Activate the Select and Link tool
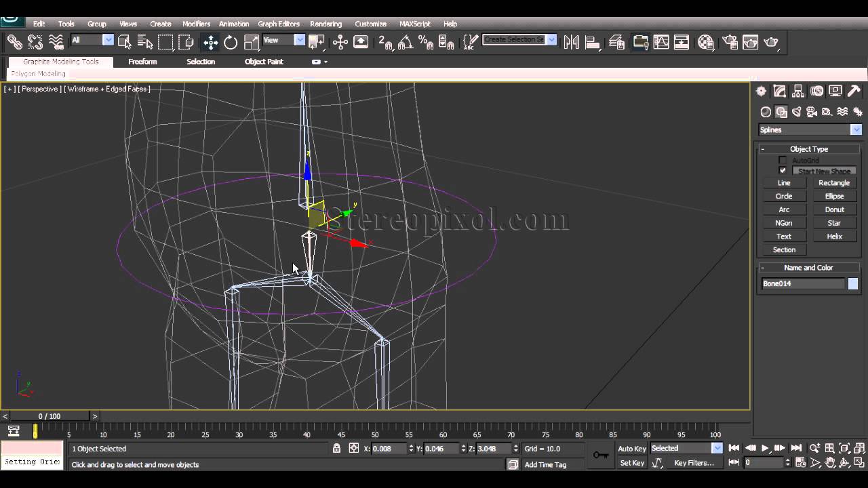The width and height of the screenshot is (868, 488). pyautogui.click(x=14, y=42)
